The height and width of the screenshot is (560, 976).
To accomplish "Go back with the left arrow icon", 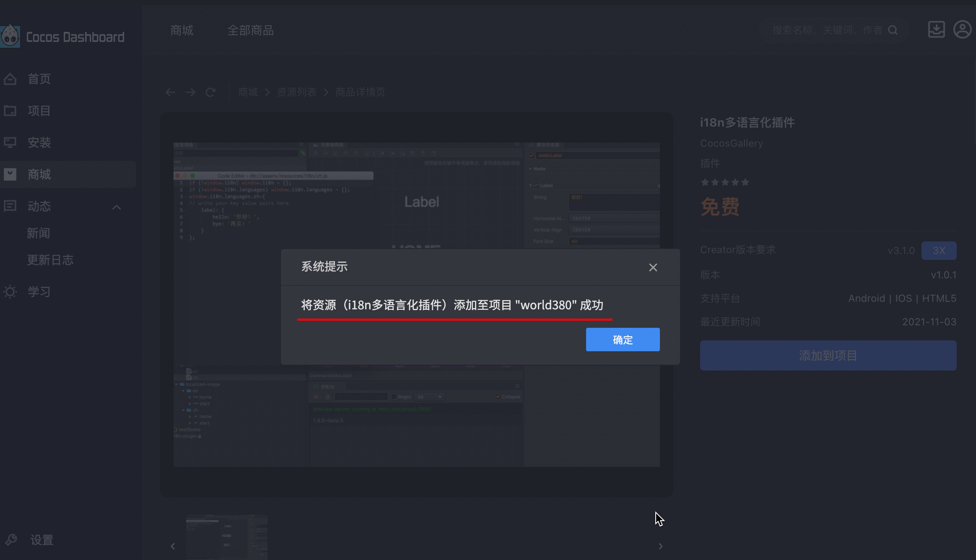I will [x=170, y=92].
